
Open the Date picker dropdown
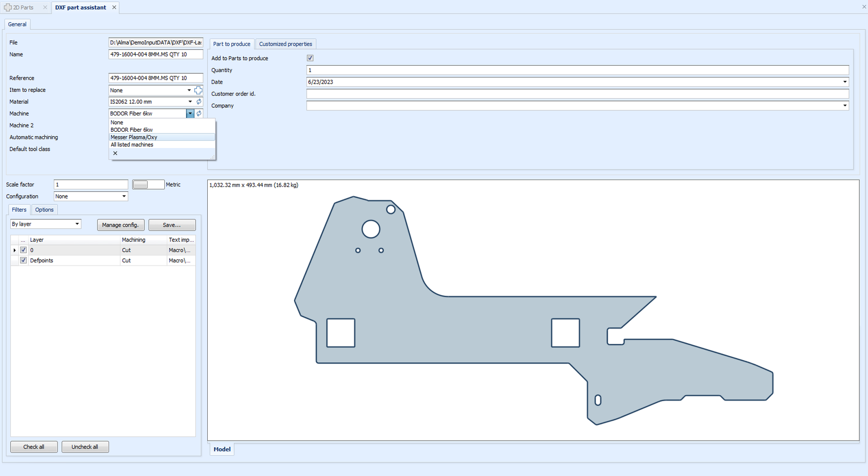tap(845, 82)
